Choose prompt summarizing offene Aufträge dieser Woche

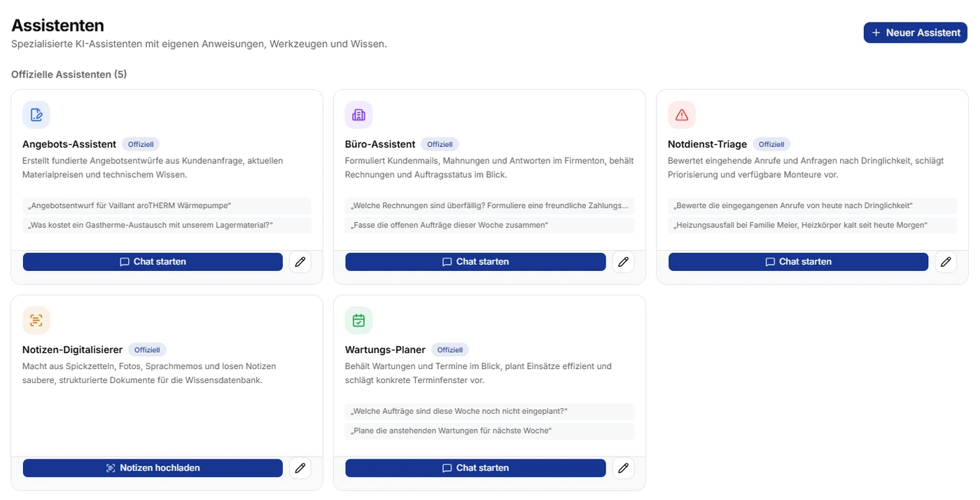[x=489, y=225]
